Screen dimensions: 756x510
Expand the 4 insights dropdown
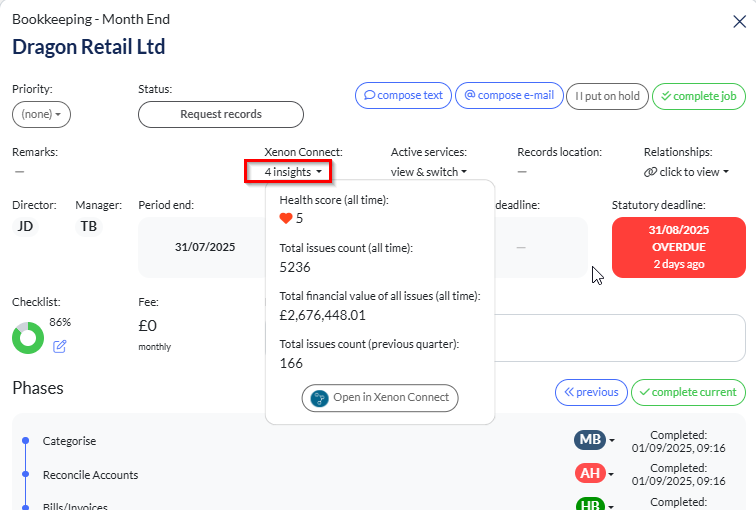(292, 172)
